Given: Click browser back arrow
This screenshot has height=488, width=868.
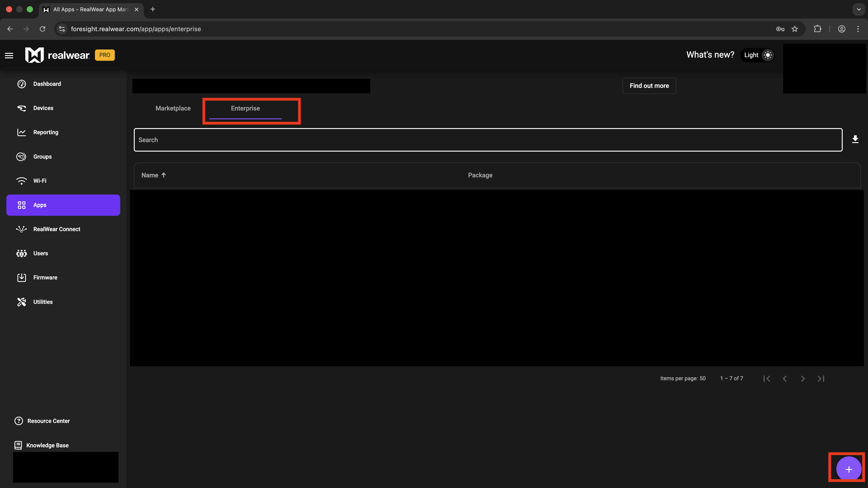Looking at the screenshot, I should click(10, 29).
